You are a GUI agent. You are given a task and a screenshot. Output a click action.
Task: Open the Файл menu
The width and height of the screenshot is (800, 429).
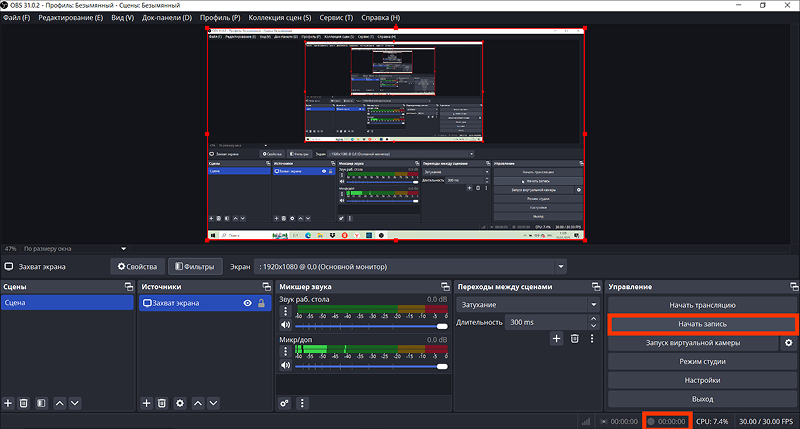point(16,17)
